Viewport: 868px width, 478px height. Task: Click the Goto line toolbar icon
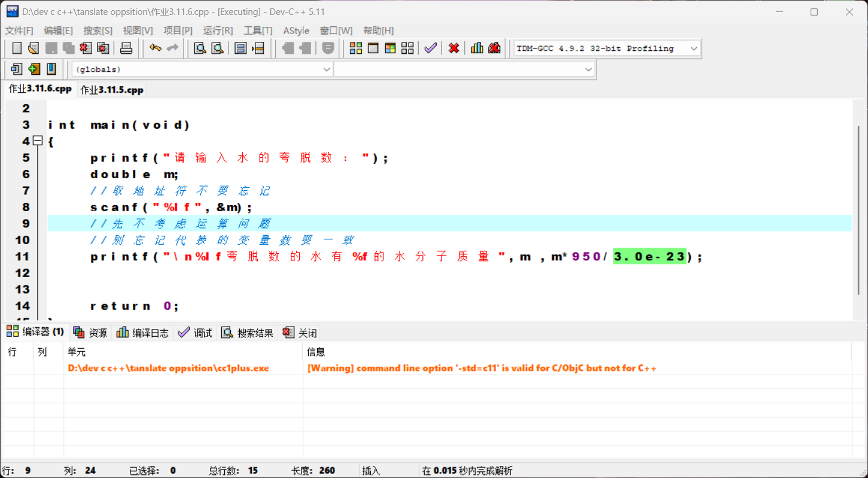258,48
